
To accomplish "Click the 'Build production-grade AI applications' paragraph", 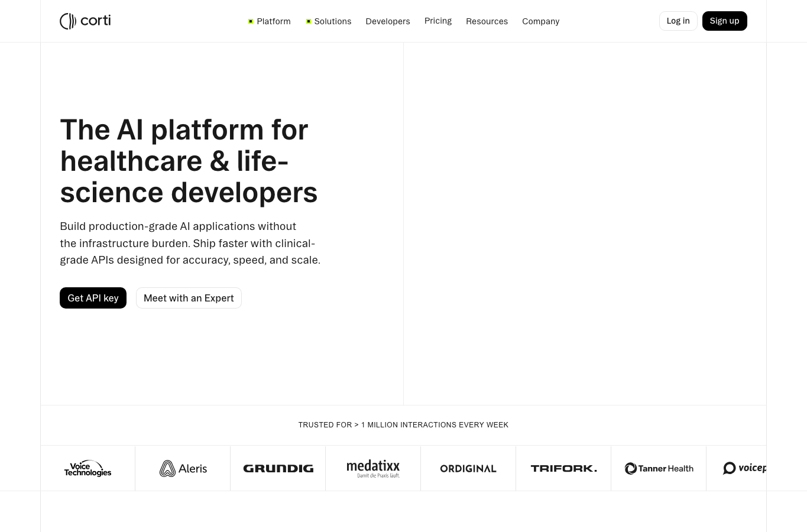I will [x=190, y=243].
